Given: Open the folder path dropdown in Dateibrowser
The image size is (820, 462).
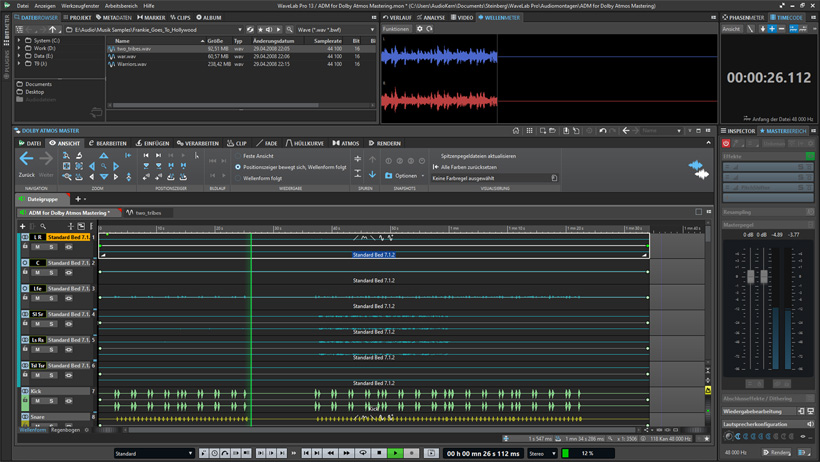Looking at the screenshot, I should [x=240, y=30].
